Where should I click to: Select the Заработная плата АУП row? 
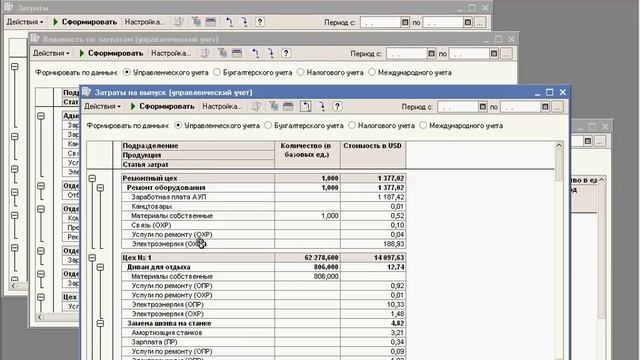[264, 197]
